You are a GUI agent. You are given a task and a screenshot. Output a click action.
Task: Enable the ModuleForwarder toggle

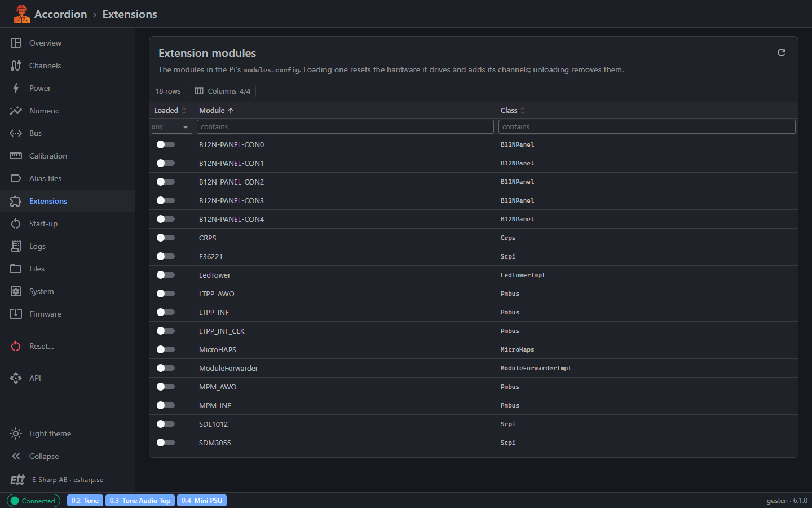click(166, 368)
